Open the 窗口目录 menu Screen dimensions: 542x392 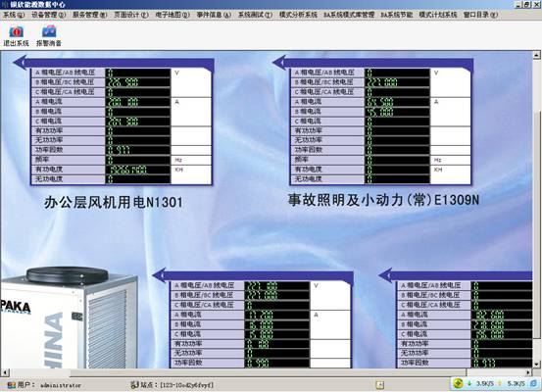[480, 15]
